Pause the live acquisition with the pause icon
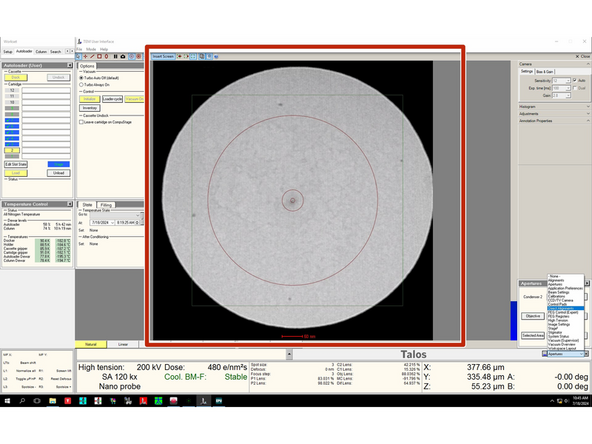 pyautogui.click(x=116, y=56)
